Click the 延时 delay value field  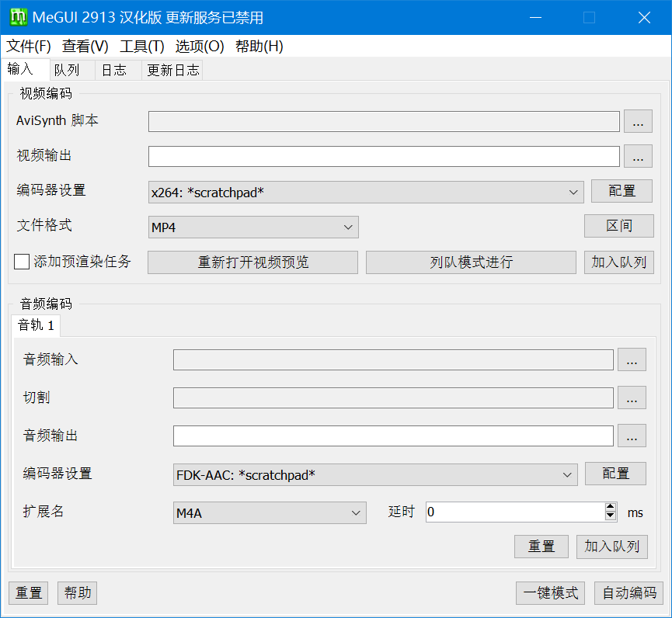coord(515,512)
